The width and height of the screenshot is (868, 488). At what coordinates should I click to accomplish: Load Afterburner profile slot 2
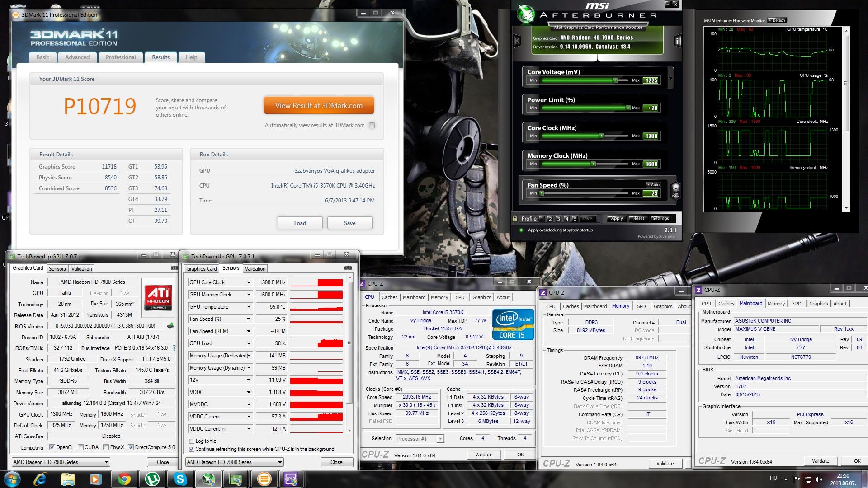point(550,219)
